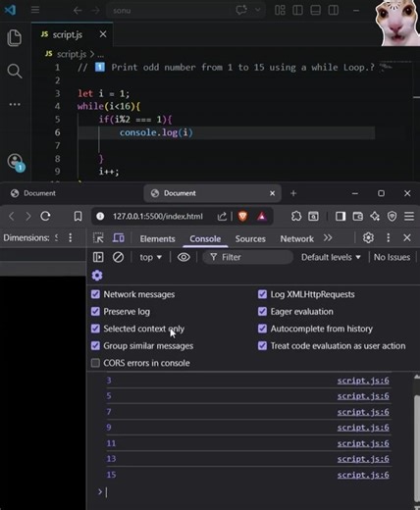Open the Search icon in activity bar
The image size is (420, 510).
click(15, 71)
